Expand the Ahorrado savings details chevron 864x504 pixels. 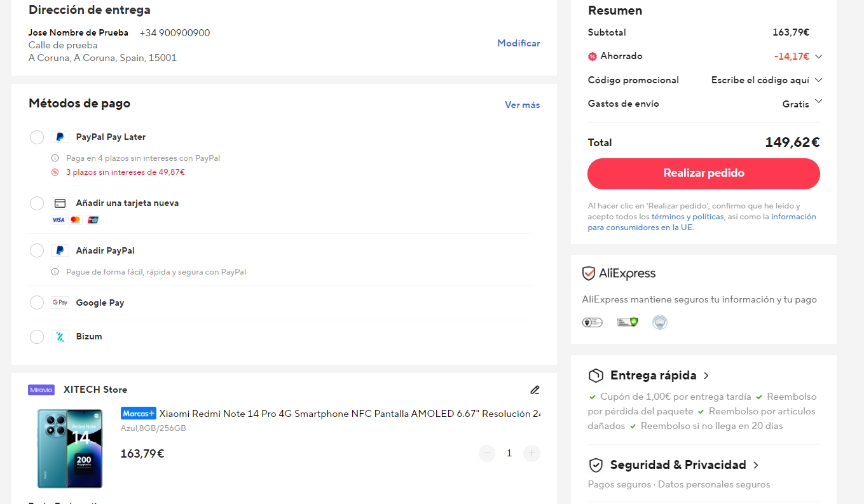818,57
